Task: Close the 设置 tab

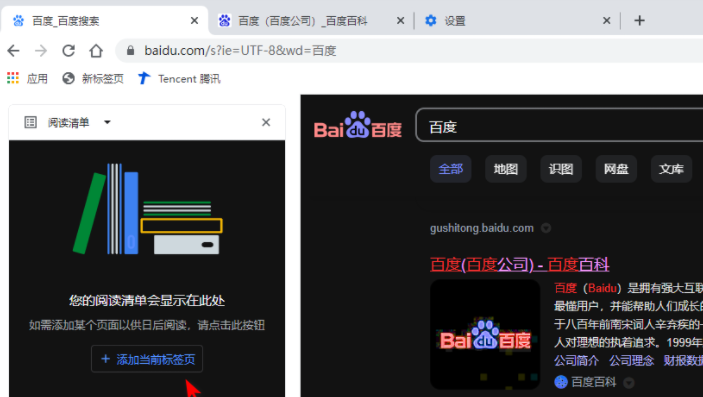Action: (606, 21)
